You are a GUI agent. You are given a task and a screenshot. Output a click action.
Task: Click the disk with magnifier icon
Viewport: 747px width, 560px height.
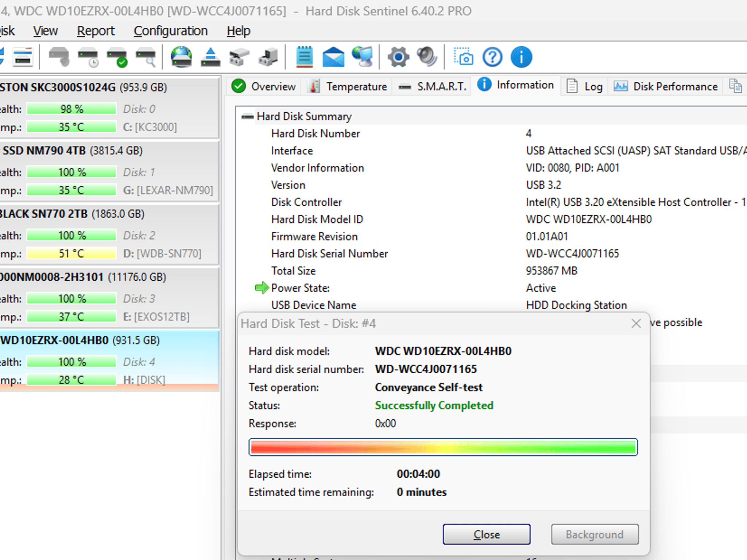(x=146, y=57)
